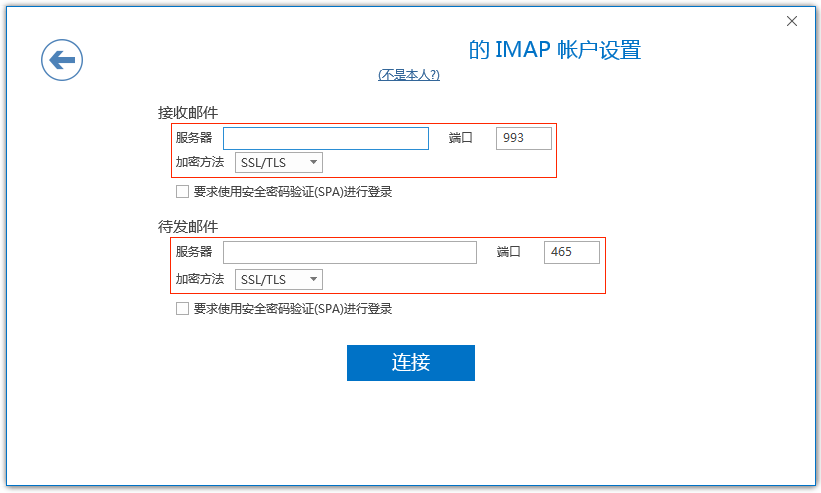
Task: Focus the outgoing mail server field
Action: pyautogui.click(x=350, y=252)
